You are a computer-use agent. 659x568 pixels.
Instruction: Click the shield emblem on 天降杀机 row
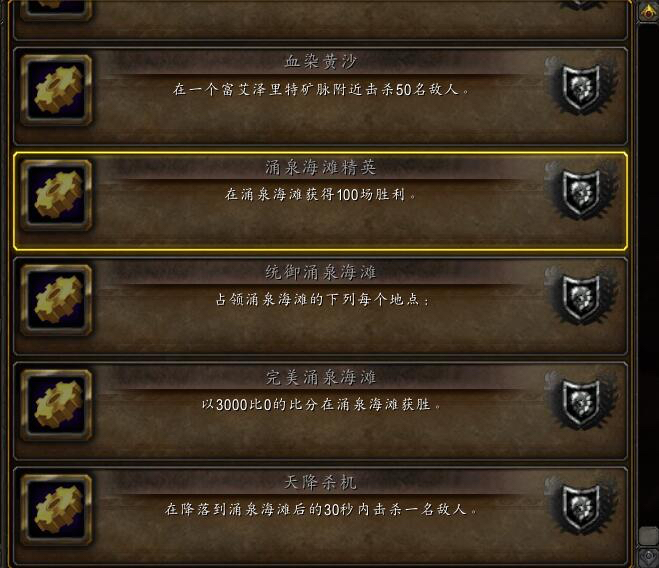point(581,508)
